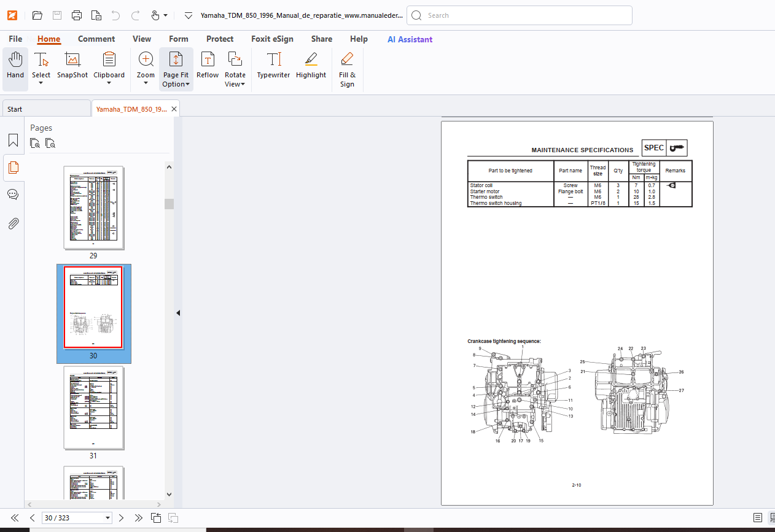Click the enlarge page thumbnails icon

36,144
